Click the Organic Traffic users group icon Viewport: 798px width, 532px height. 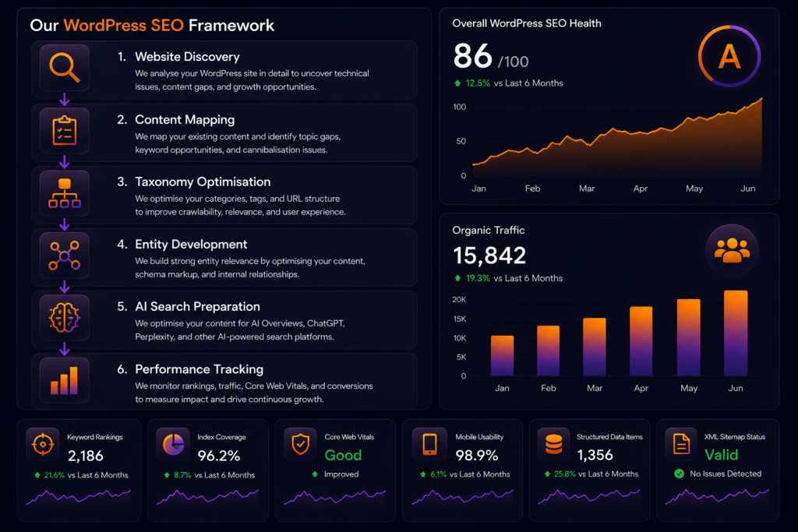732,250
